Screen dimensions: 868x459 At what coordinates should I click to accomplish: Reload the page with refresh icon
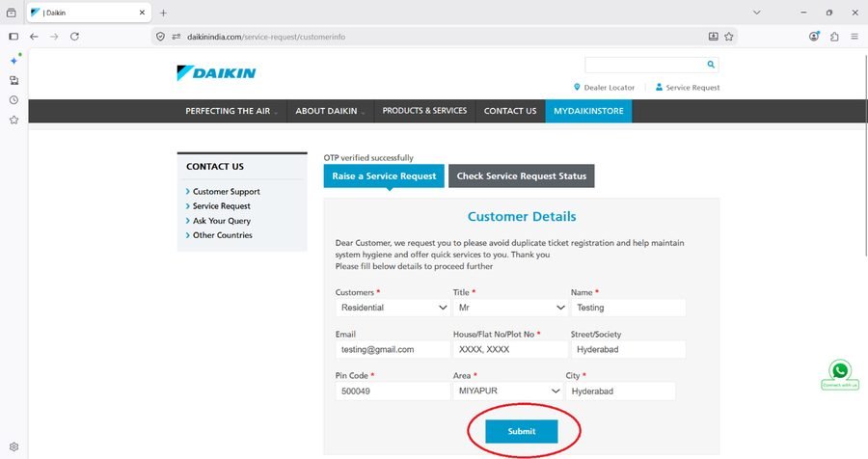[x=74, y=37]
